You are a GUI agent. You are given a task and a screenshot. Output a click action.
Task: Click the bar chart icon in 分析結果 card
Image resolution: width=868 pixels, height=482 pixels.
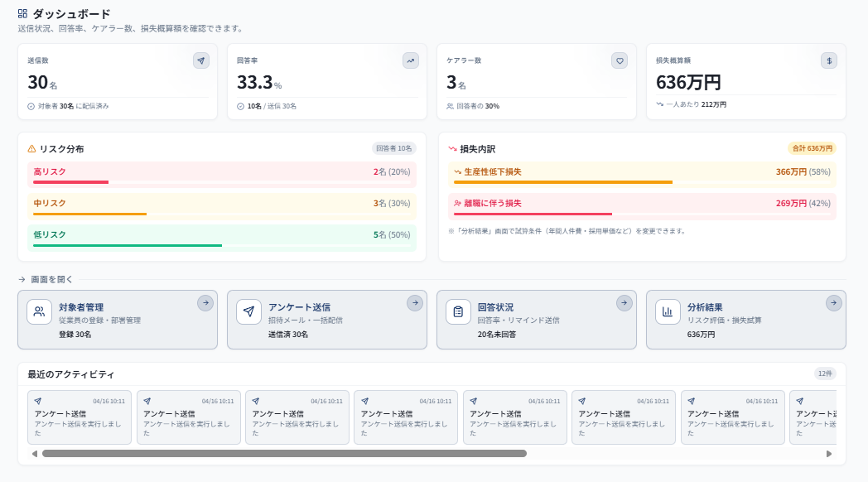668,312
